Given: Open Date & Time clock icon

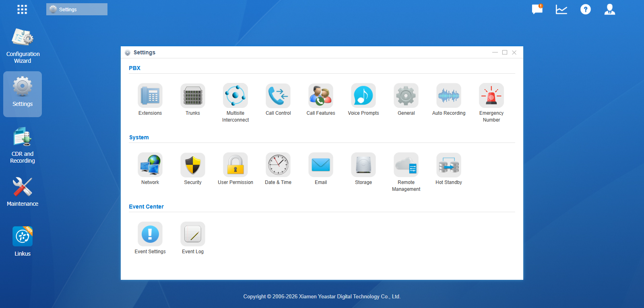Looking at the screenshot, I should pyautogui.click(x=278, y=165).
